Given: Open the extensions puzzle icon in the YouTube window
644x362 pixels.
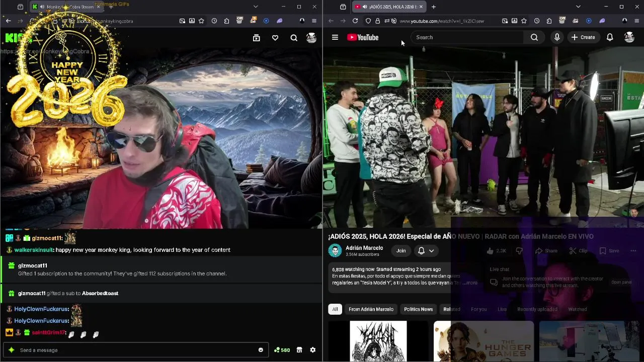Looking at the screenshot, I should 549,21.
